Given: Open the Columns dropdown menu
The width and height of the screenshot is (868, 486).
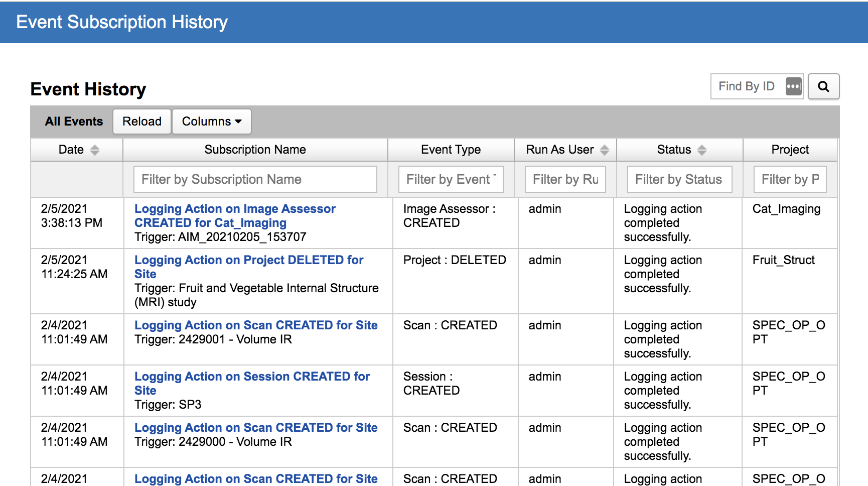Looking at the screenshot, I should (x=211, y=122).
